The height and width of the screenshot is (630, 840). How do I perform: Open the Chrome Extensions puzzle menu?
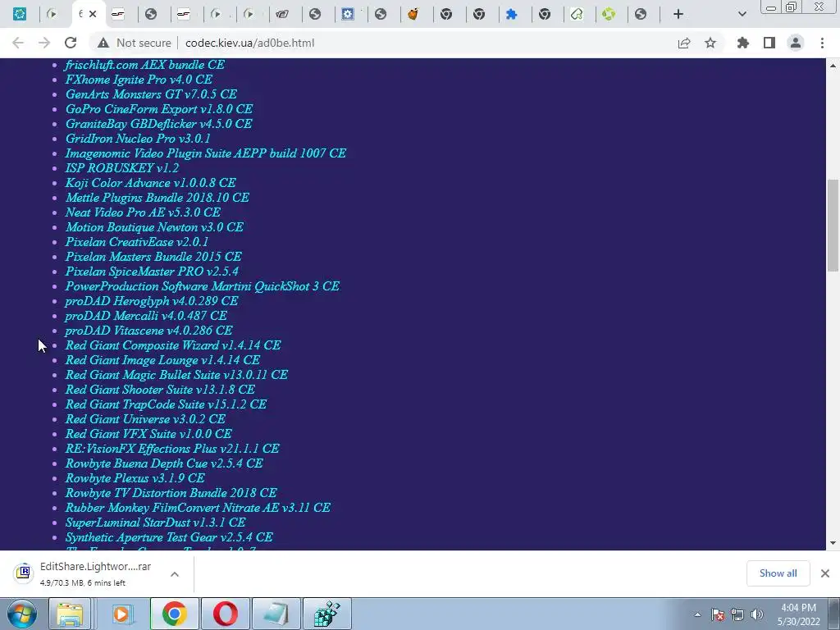coord(742,43)
